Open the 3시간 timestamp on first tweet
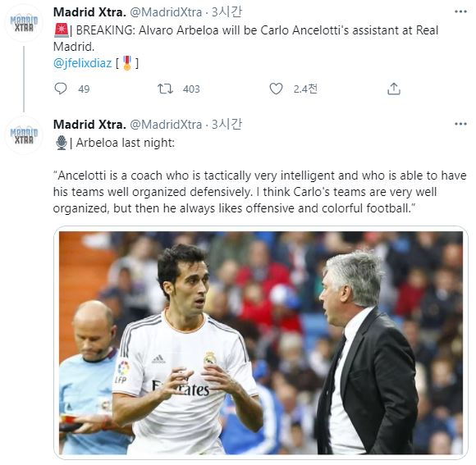The width and height of the screenshot is (476, 465). coord(227,12)
